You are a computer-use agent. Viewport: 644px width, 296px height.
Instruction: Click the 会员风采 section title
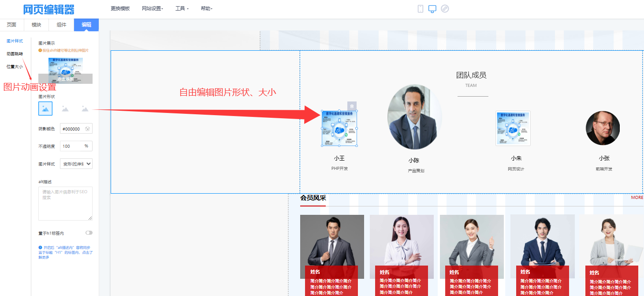coord(313,198)
